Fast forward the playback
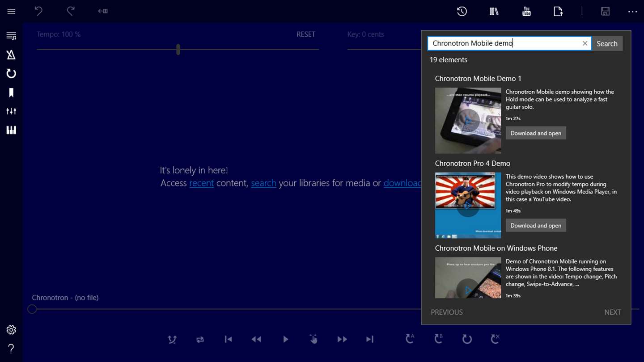Viewport: 644px width, 362px height. pyautogui.click(x=342, y=339)
